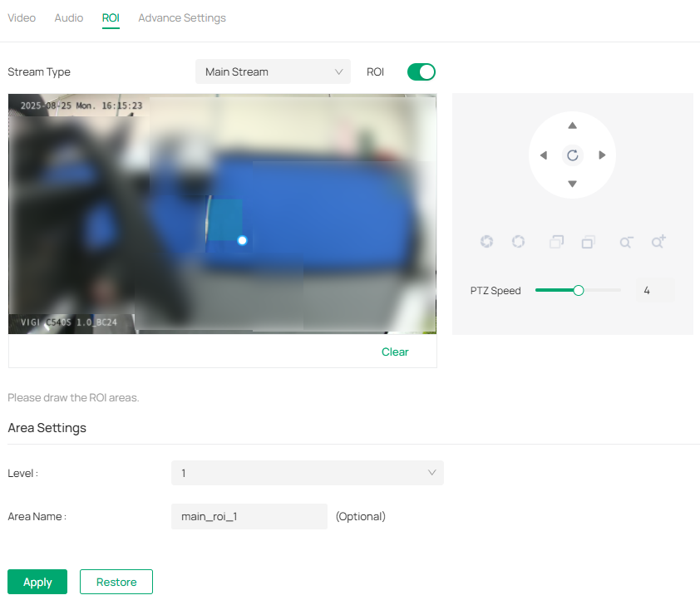Expand the Level dropdown
700x605 pixels.
click(308, 473)
